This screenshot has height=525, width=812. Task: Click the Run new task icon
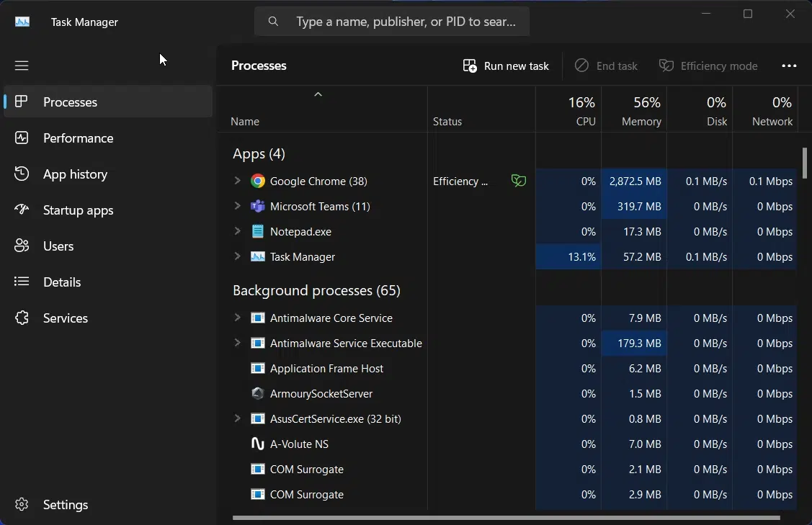(x=470, y=66)
